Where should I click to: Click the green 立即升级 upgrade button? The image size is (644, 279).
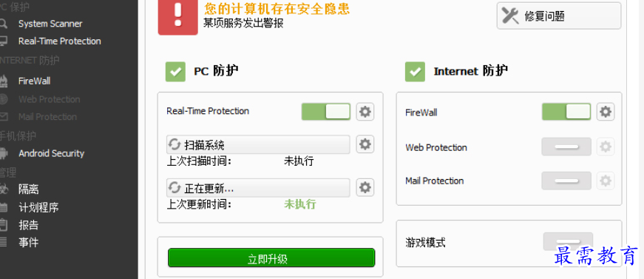pos(271,258)
